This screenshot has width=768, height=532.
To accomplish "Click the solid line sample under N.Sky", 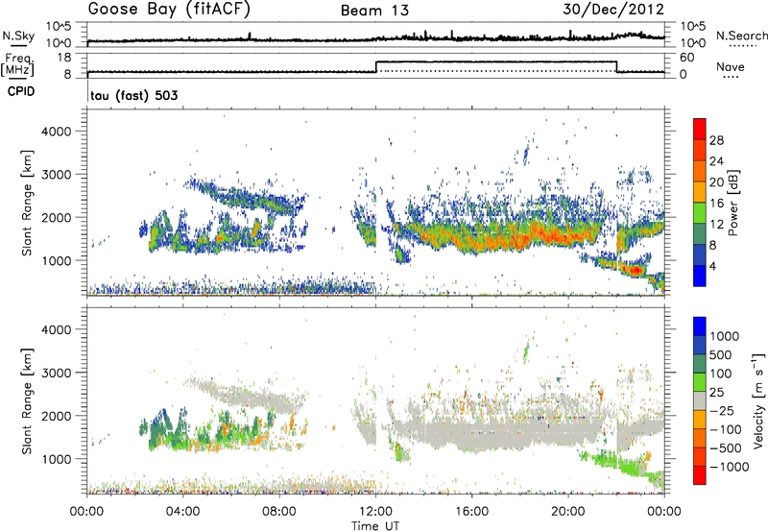I will (x=18, y=45).
